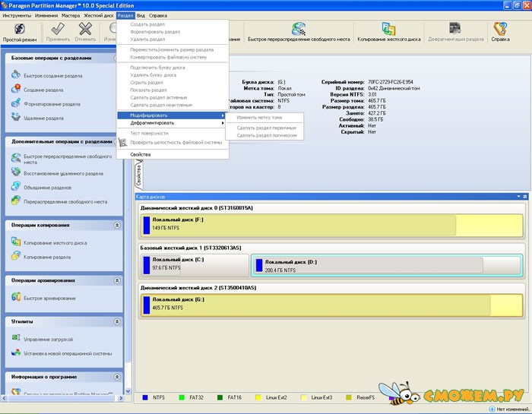
Task: Click Копирование раздела link
Action: click(x=47, y=258)
